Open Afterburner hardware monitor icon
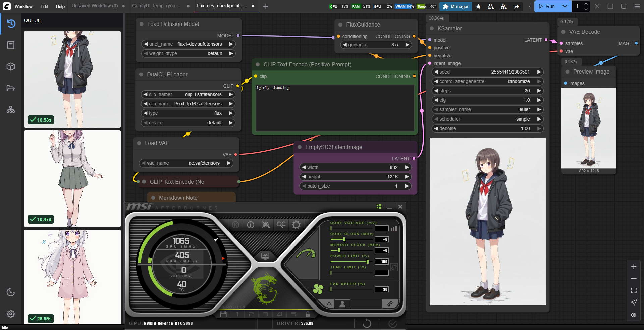Image resolution: width=644 pixels, height=330 pixels. coord(265,256)
